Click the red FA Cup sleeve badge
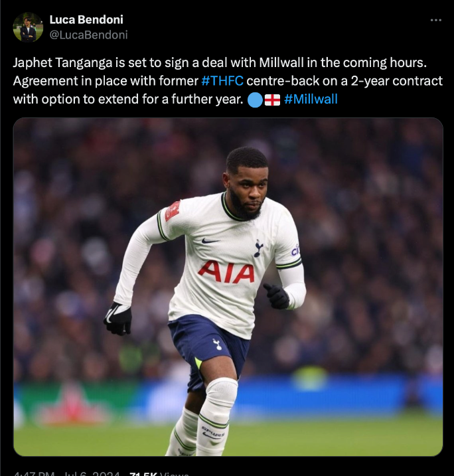The height and width of the screenshot is (476, 454). coord(173,210)
